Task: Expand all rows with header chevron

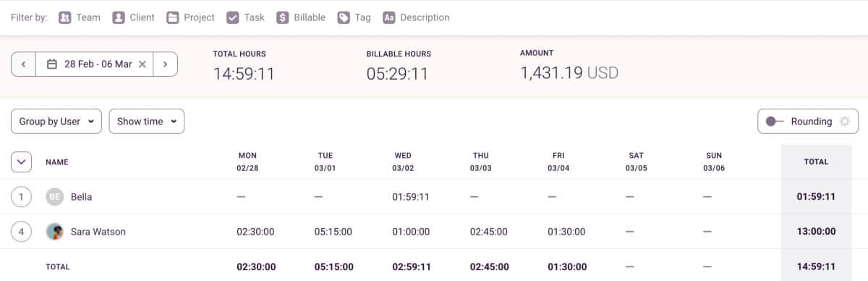Action: [21, 162]
